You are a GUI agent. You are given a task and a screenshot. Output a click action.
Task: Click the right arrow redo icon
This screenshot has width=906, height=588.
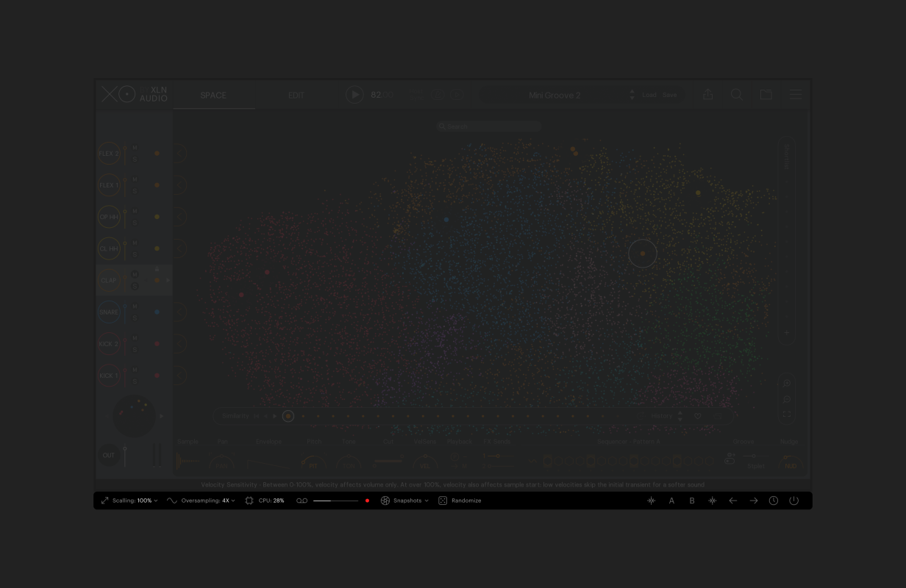tap(753, 501)
